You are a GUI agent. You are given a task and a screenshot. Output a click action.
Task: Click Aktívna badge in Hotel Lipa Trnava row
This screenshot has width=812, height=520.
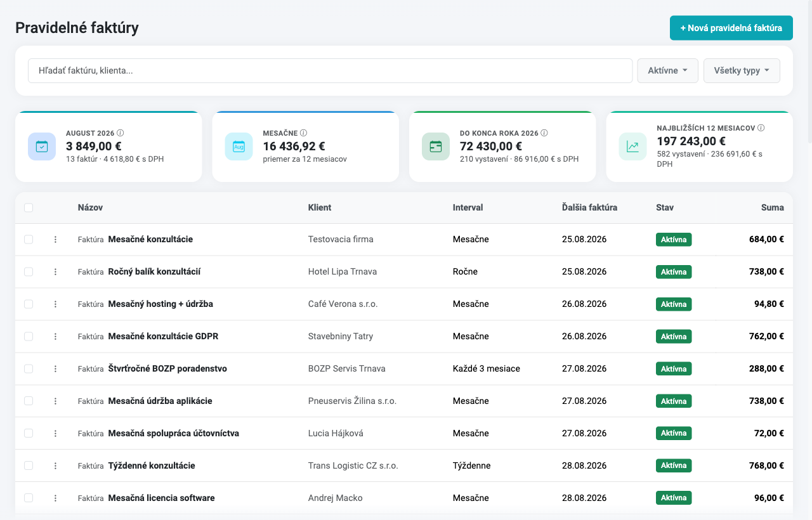pyautogui.click(x=674, y=272)
